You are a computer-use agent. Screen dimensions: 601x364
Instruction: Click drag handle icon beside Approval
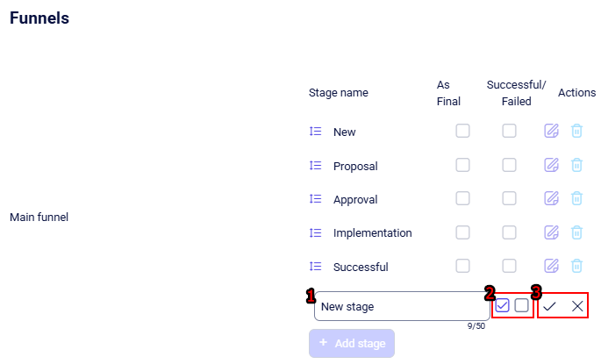tap(316, 199)
